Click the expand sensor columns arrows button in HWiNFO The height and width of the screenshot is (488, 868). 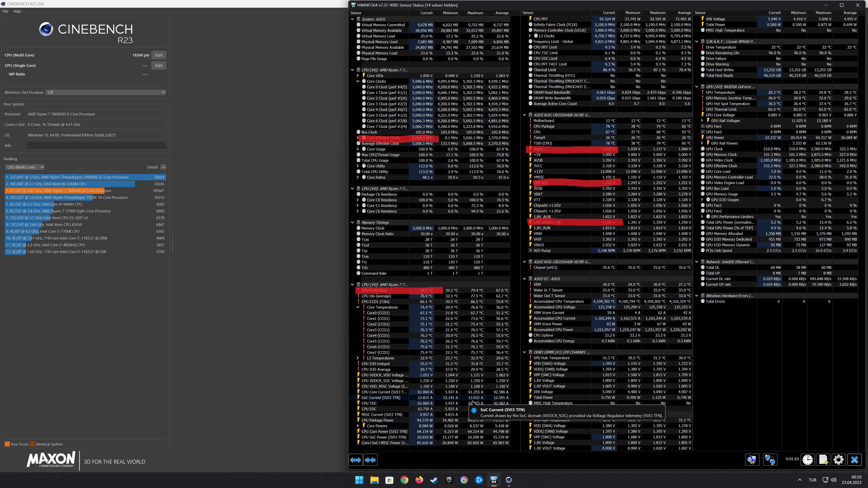(356, 460)
